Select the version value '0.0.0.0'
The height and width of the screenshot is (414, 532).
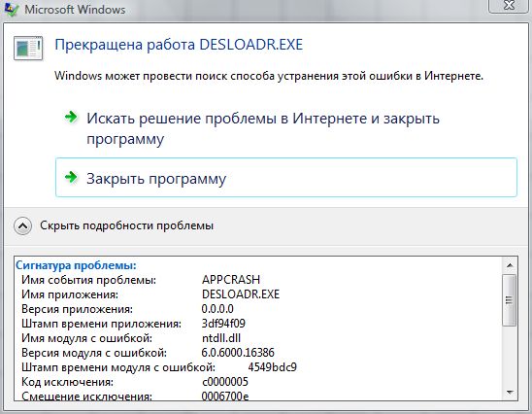pos(217,309)
